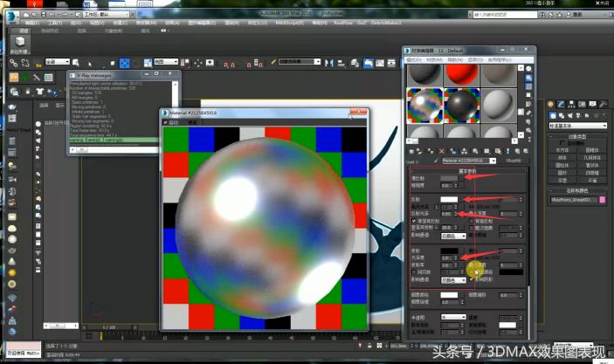Open MAXScript menu in the main menu bar

pyautogui.click(x=289, y=23)
